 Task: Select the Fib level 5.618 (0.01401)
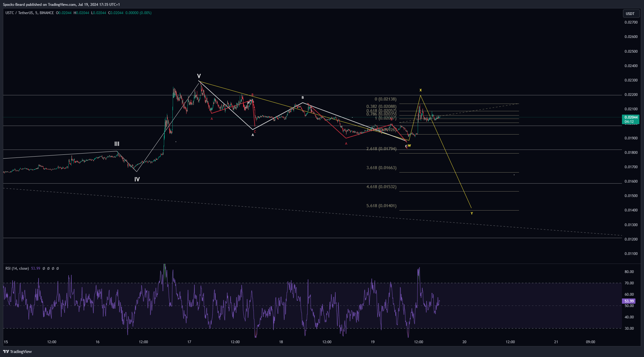tap(381, 206)
